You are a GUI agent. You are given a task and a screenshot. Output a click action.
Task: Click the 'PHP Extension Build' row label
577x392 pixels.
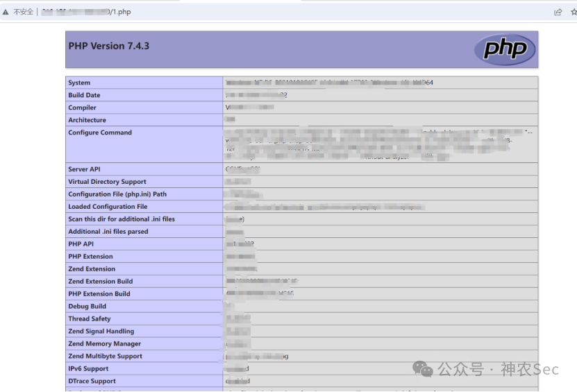click(x=99, y=295)
